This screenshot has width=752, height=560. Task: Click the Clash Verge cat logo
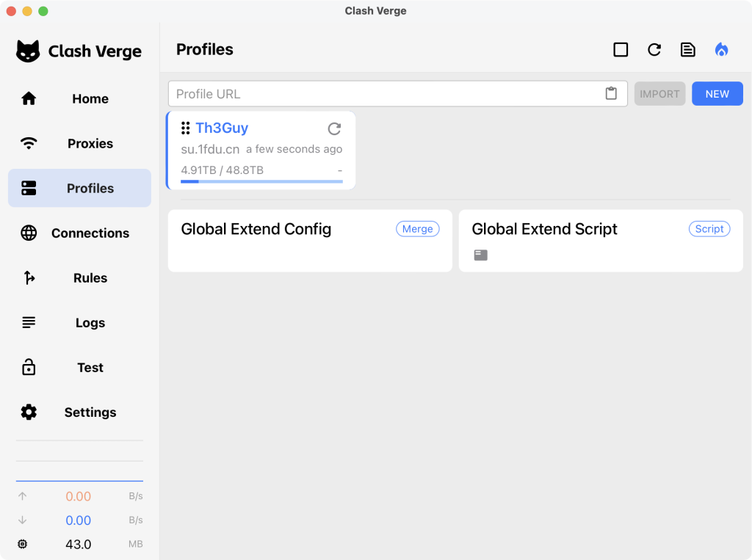tap(28, 51)
